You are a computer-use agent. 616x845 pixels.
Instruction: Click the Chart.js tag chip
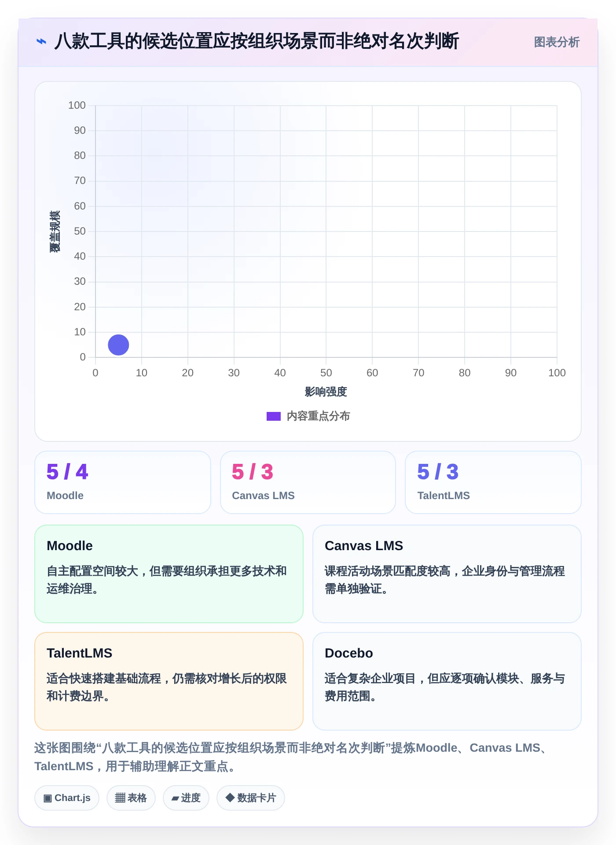(67, 798)
